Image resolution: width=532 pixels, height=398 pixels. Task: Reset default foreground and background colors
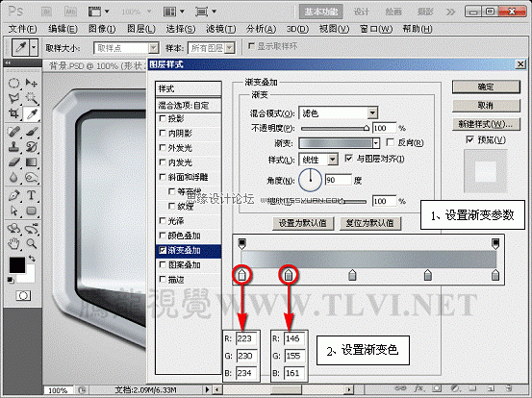point(11,280)
